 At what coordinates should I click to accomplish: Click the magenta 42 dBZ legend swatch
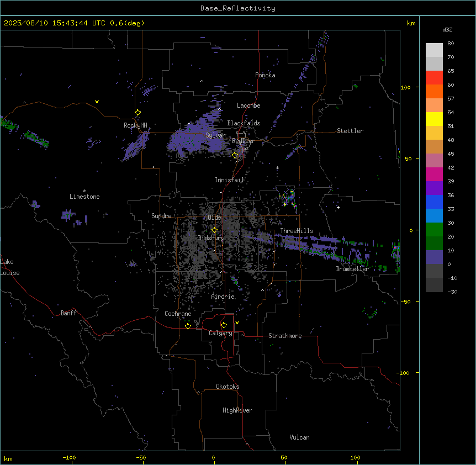click(x=434, y=174)
